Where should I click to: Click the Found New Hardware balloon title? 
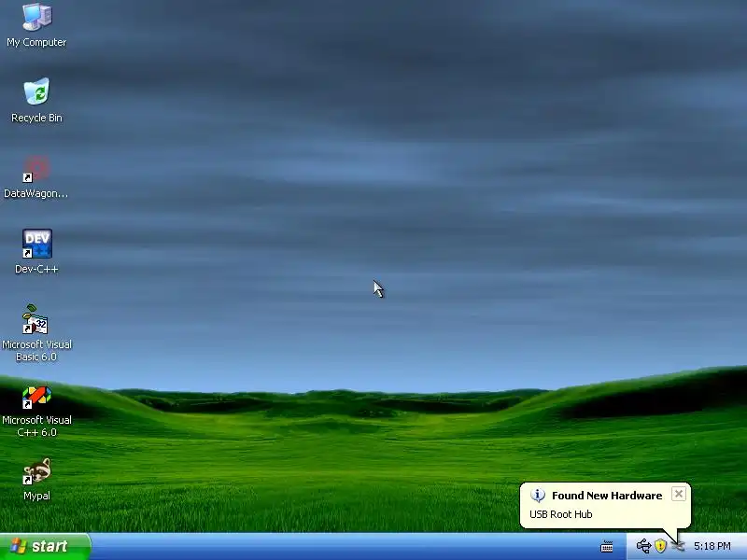tap(606, 496)
